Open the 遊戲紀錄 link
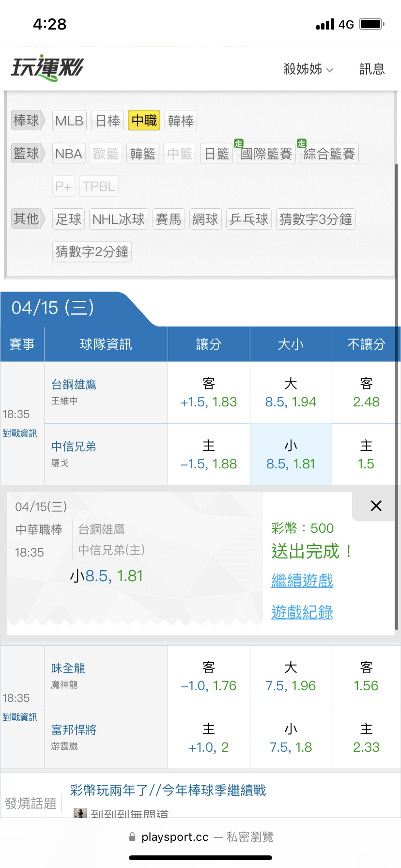The image size is (401, 868). [302, 612]
